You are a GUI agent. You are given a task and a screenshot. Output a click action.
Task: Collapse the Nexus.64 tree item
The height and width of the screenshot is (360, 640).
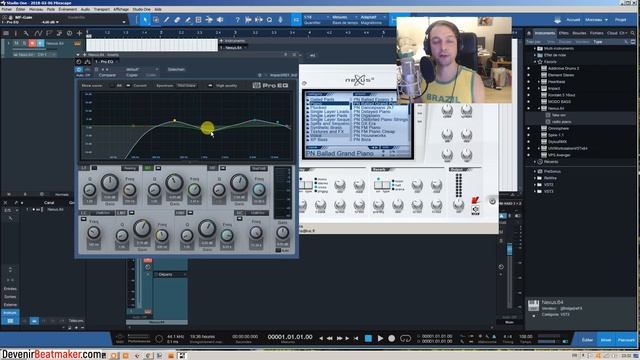tap(539, 108)
